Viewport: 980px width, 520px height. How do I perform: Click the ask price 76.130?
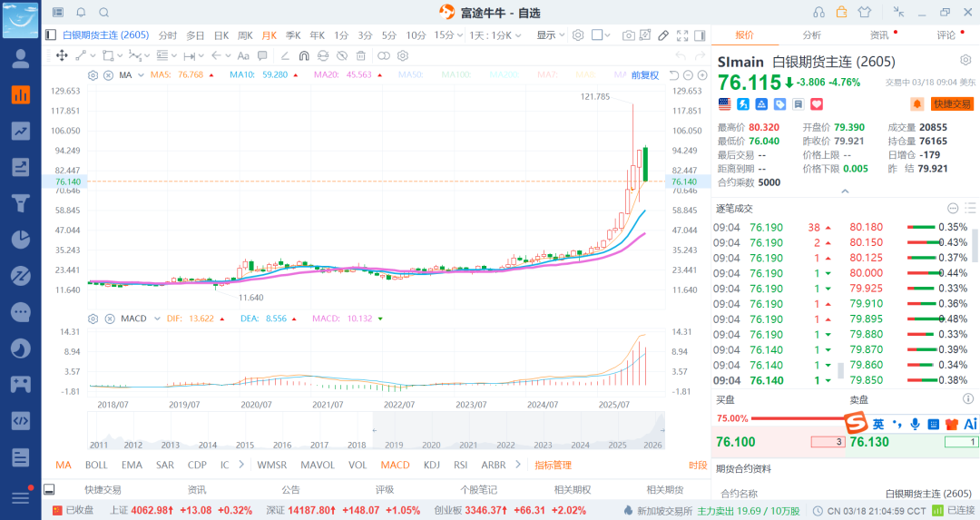click(869, 442)
